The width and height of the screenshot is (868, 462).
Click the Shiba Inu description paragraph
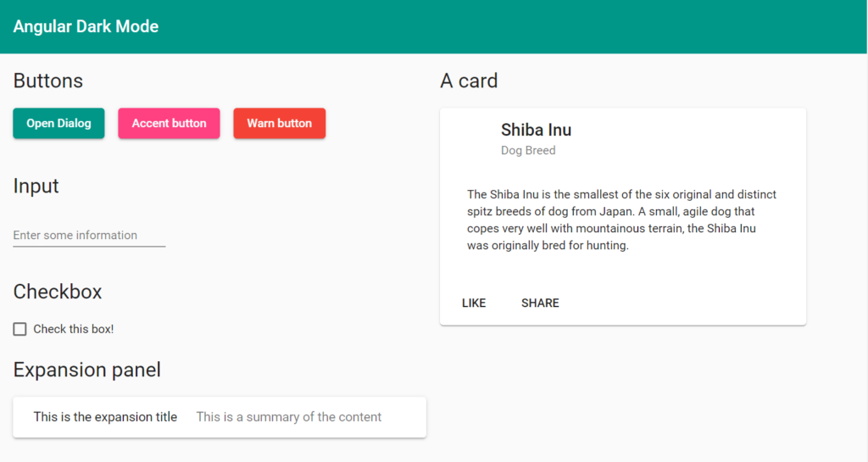[x=621, y=220]
